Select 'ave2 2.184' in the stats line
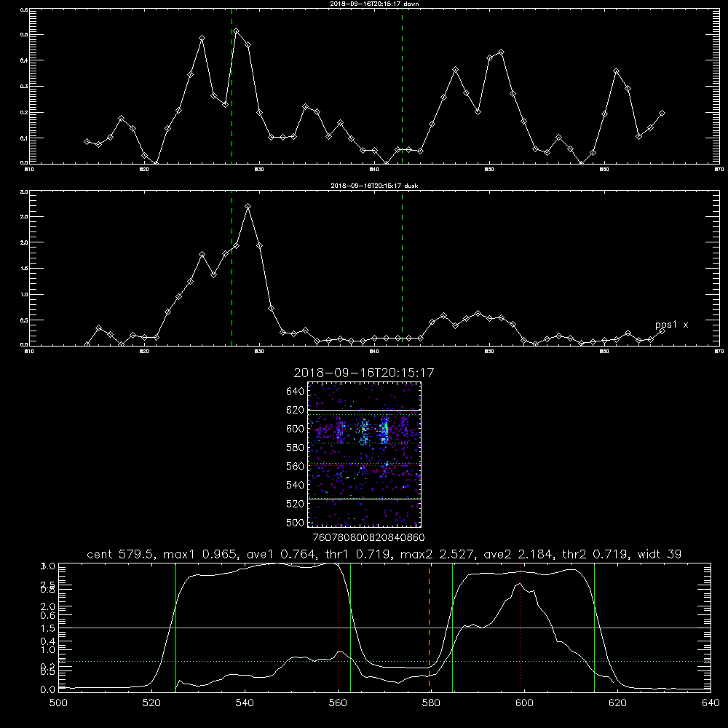The height and width of the screenshot is (728, 728). (518, 554)
